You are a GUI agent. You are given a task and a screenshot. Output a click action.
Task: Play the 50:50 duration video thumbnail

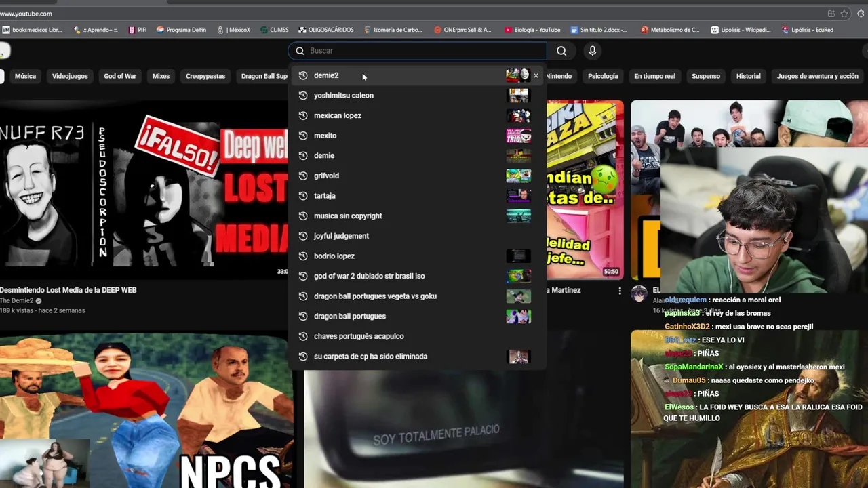[x=585, y=190]
